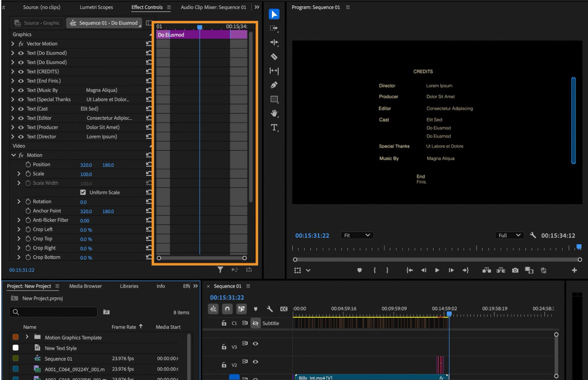588x380 pixels.
Task: Open the Fit zoom dropdown in Program monitor
Action: pos(357,235)
